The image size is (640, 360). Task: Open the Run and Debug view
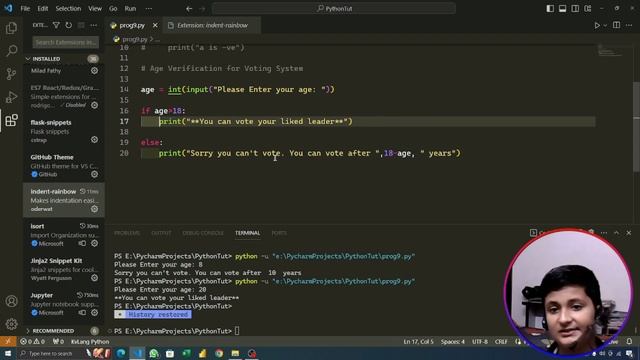tap(11, 97)
